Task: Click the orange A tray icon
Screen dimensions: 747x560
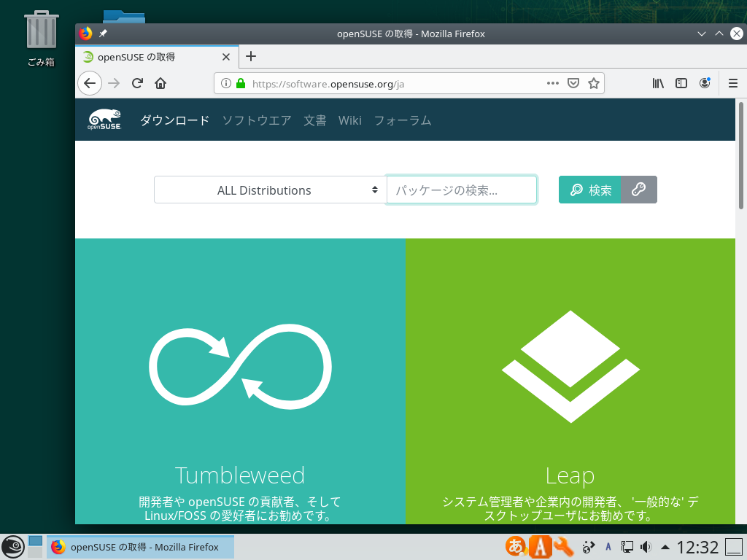Action: coord(541,547)
